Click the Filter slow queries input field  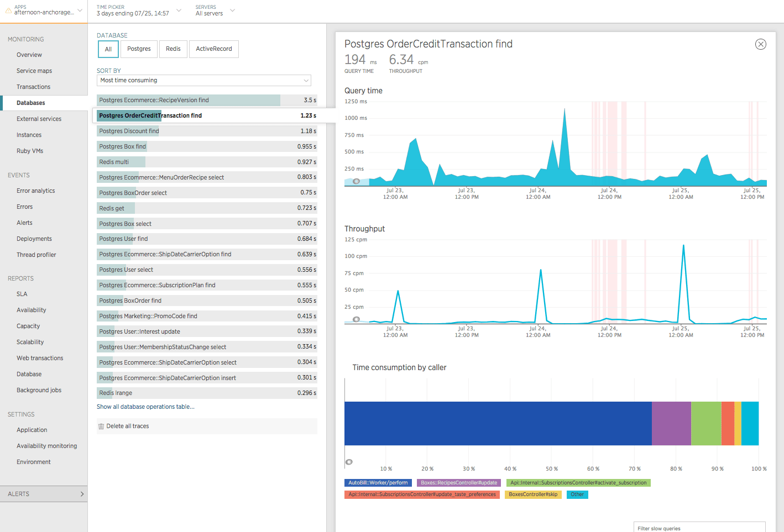tap(699, 527)
